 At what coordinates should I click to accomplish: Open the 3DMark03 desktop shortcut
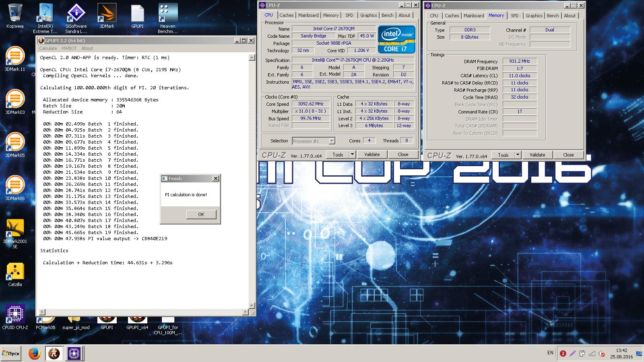(x=15, y=102)
